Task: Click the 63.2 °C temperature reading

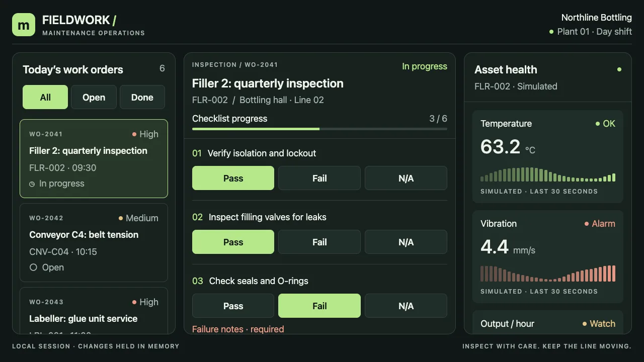Action: click(x=508, y=147)
